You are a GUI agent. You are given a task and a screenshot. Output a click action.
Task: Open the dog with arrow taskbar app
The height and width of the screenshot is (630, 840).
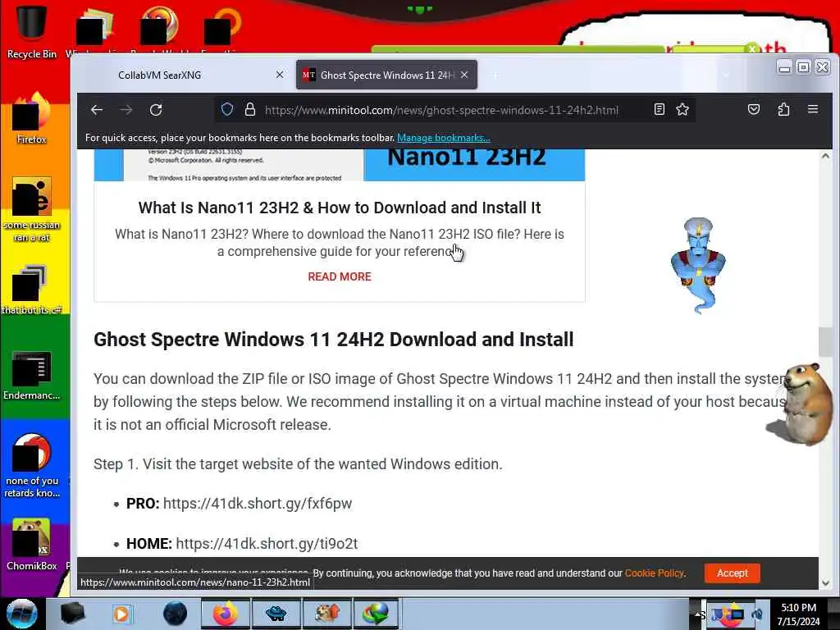pyautogui.click(x=326, y=614)
